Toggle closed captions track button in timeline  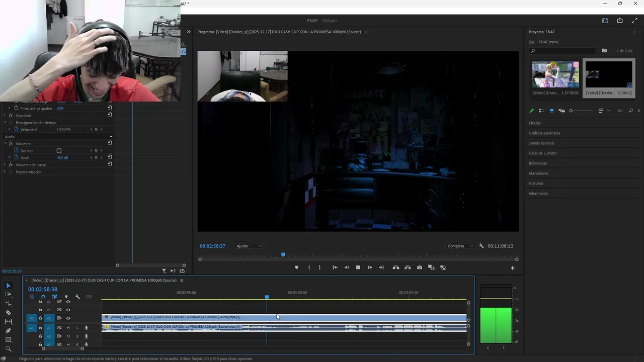pos(89,297)
